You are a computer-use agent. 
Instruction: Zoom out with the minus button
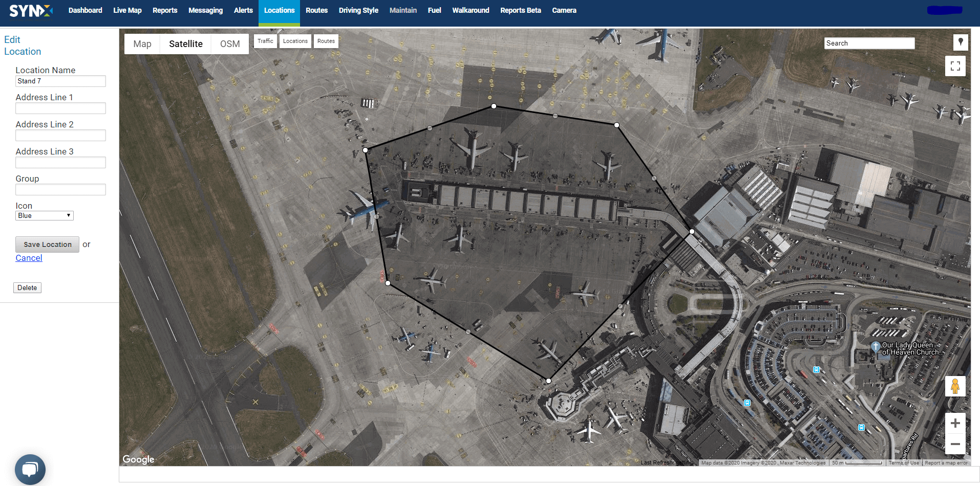tap(955, 444)
